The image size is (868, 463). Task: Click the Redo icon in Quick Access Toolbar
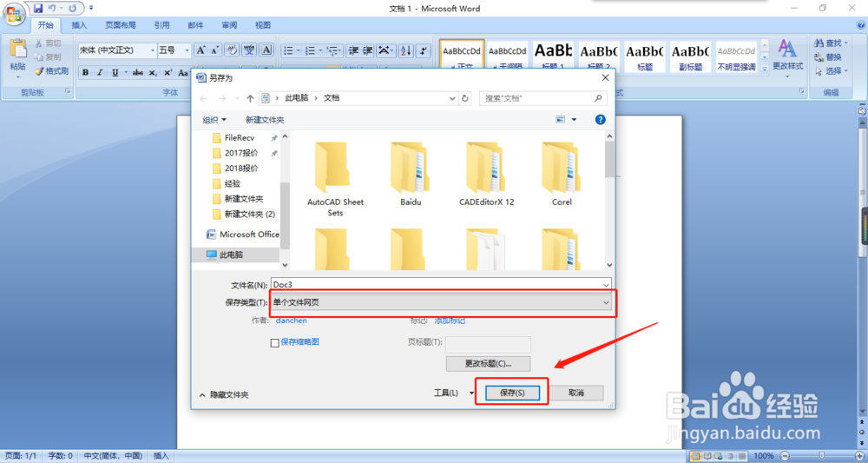click(x=73, y=9)
